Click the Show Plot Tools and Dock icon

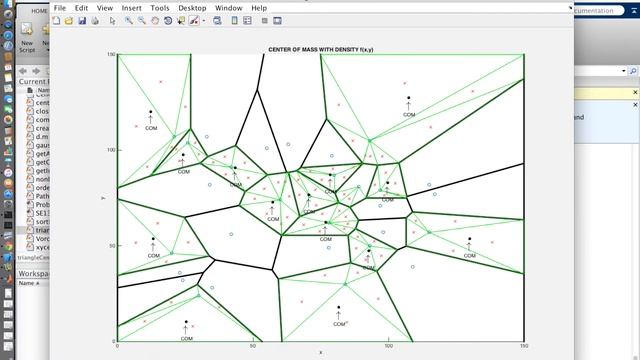[277, 20]
